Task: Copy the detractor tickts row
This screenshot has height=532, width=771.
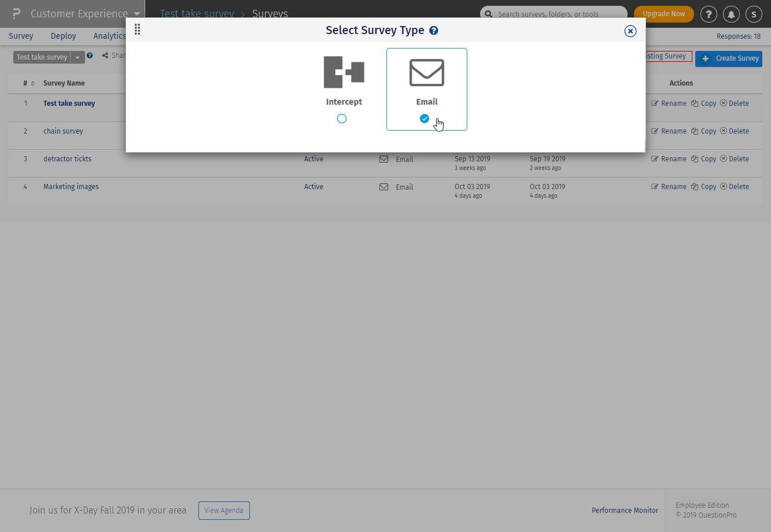Action: (x=704, y=159)
